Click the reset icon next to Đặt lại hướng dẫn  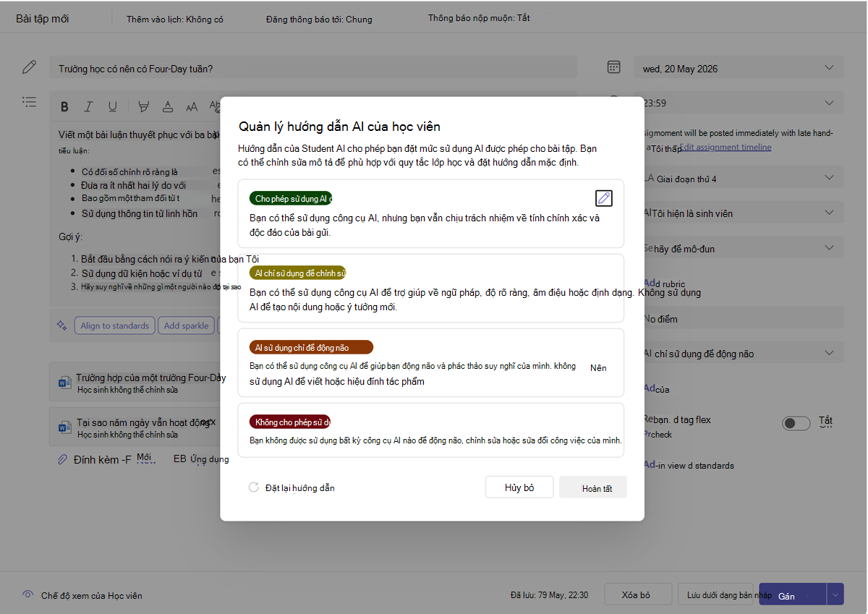coord(254,487)
